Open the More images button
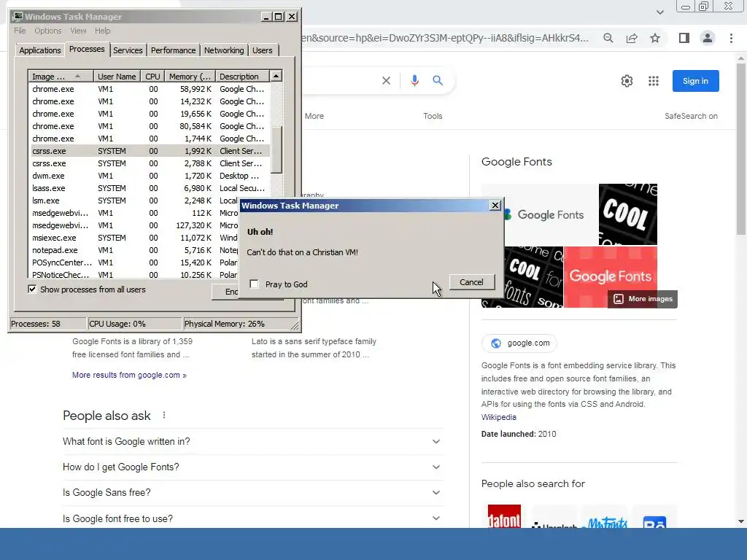Image resolution: width=747 pixels, height=560 pixels. click(643, 299)
